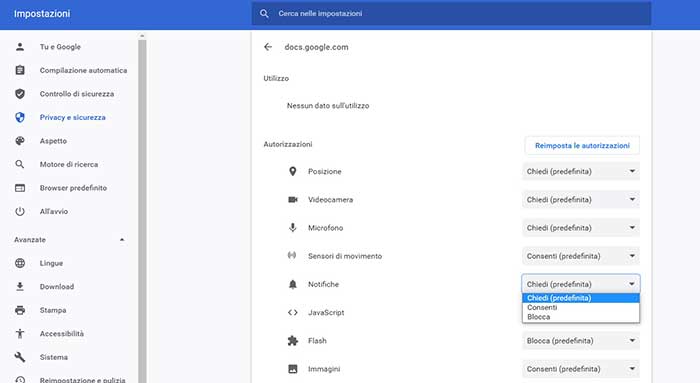Open Aspetto settings section

53,141
